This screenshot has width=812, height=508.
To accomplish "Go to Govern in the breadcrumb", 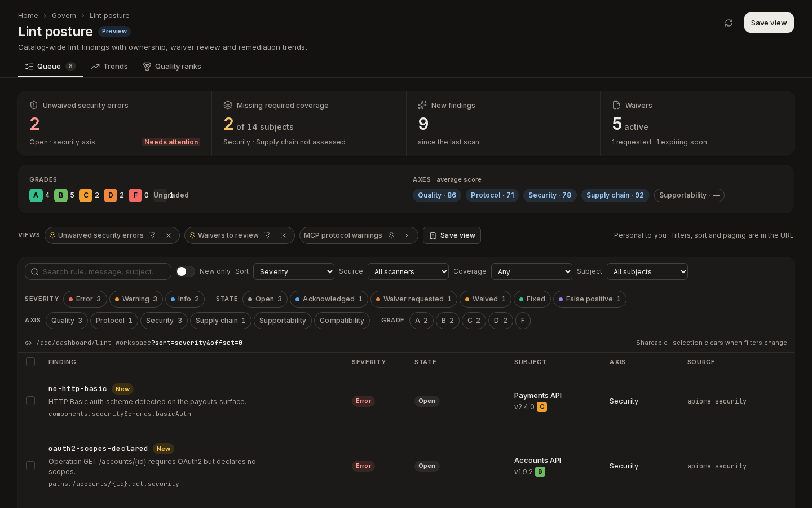I will [64, 16].
